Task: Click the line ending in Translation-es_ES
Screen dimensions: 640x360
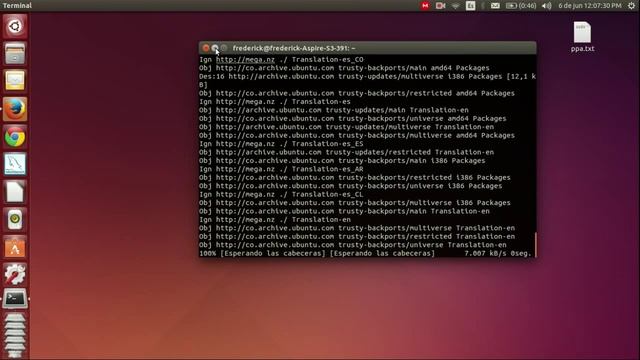Action: coord(281,144)
